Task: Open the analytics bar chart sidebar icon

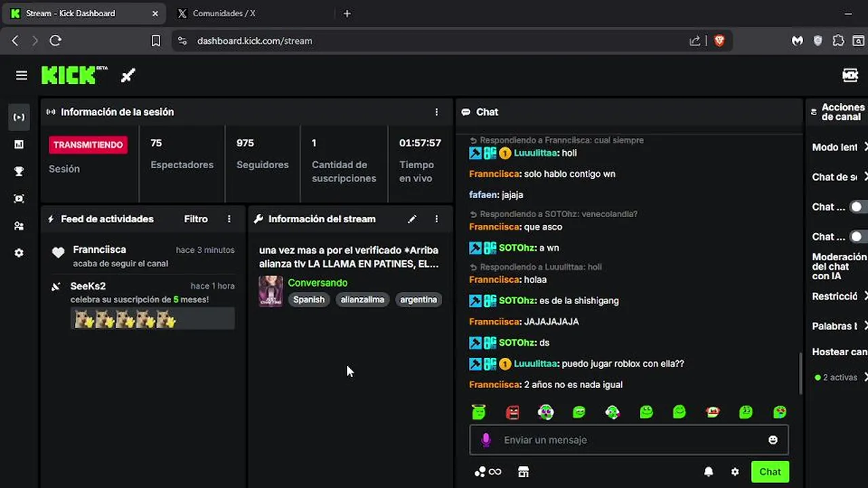Action: pos(19,144)
